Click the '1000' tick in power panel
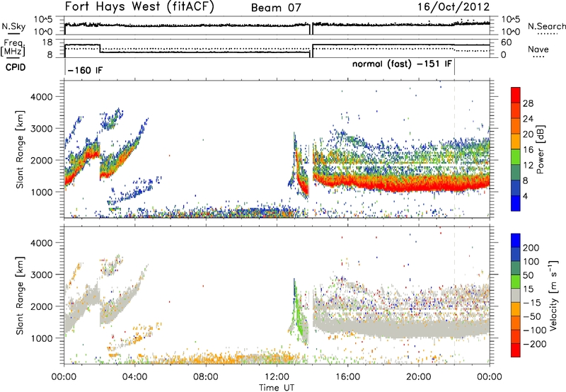Viewport: 566px width, 392px height. pyautogui.click(x=41, y=192)
